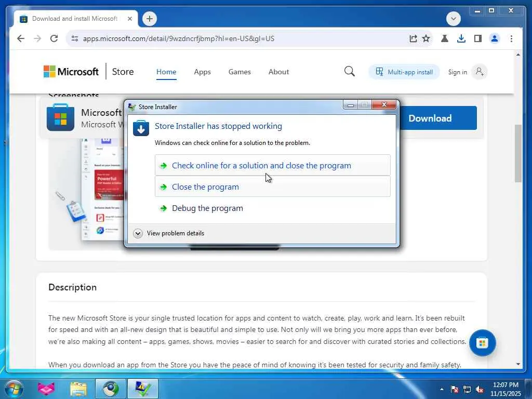This screenshot has height=399, width=532.
Task: Go to the Home nav tab
Action: pos(166,72)
